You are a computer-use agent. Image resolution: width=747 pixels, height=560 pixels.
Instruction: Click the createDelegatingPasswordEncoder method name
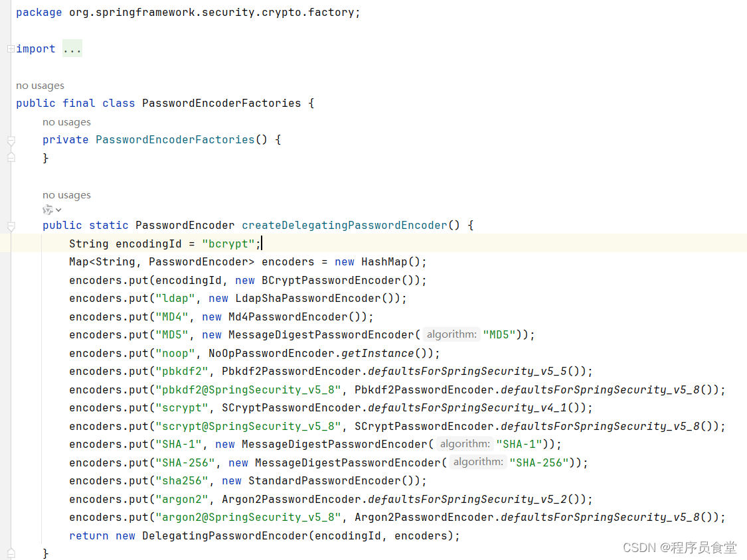click(x=345, y=225)
